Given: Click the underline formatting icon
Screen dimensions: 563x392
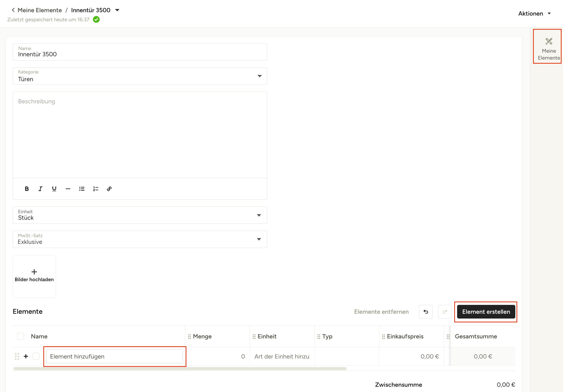Looking at the screenshot, I should point(54,189).
